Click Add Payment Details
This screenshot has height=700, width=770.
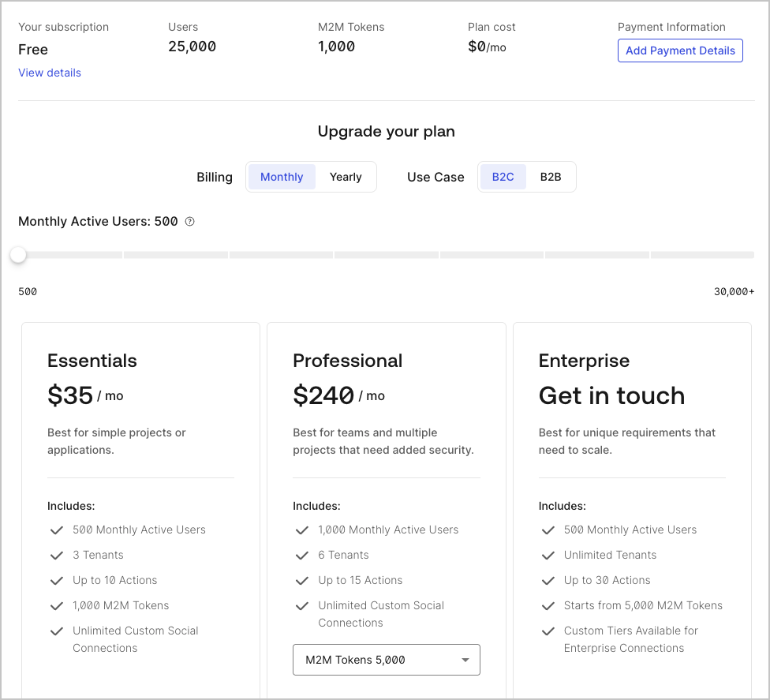tap(680, 51)
